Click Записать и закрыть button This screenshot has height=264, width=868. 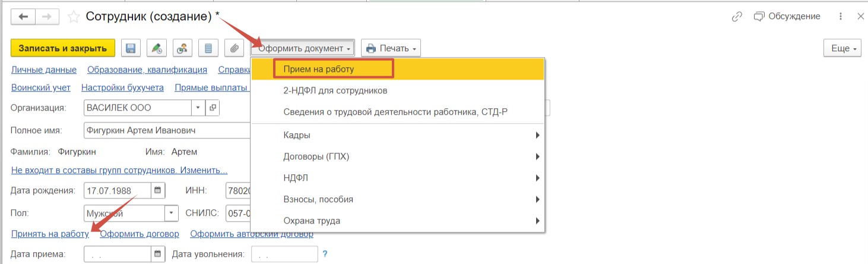[x=63, y=48]
